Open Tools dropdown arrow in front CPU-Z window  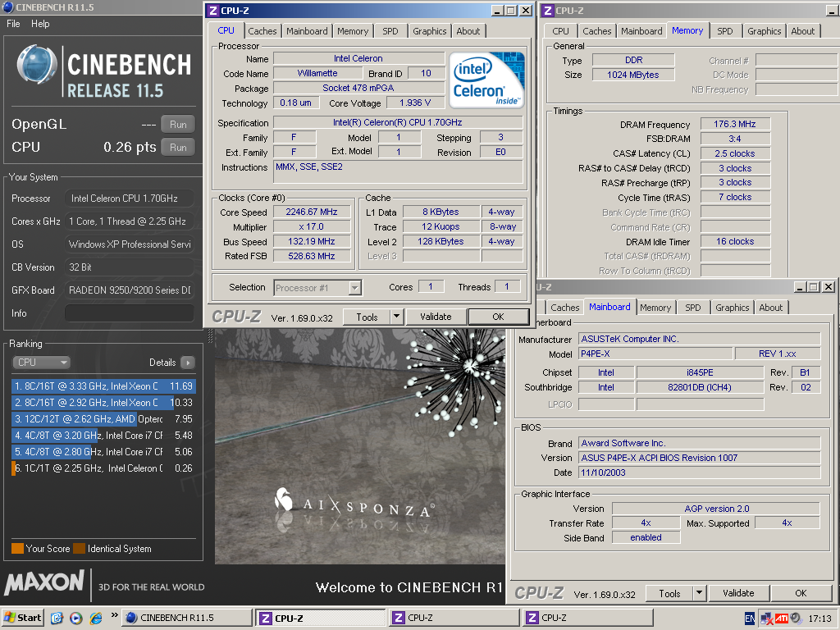(396, 317)
